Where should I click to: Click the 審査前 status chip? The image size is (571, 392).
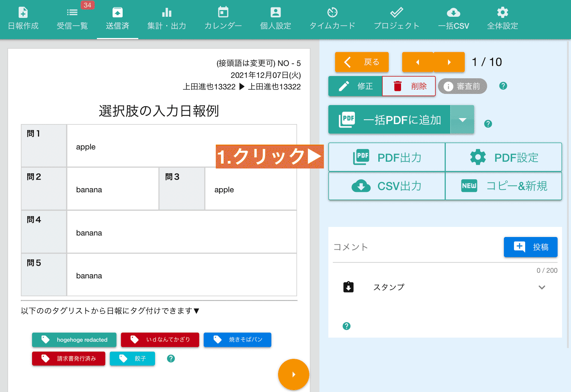pos(463,86)
